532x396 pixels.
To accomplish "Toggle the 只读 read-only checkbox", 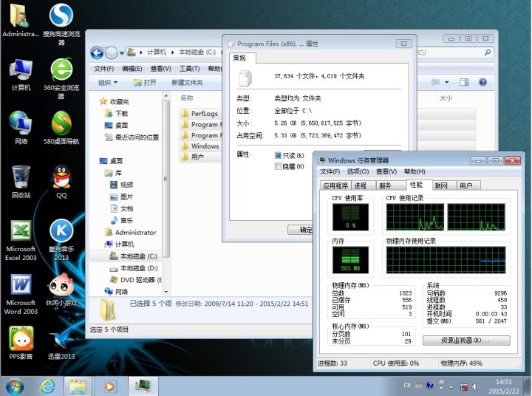I will (x=279, y=155).
